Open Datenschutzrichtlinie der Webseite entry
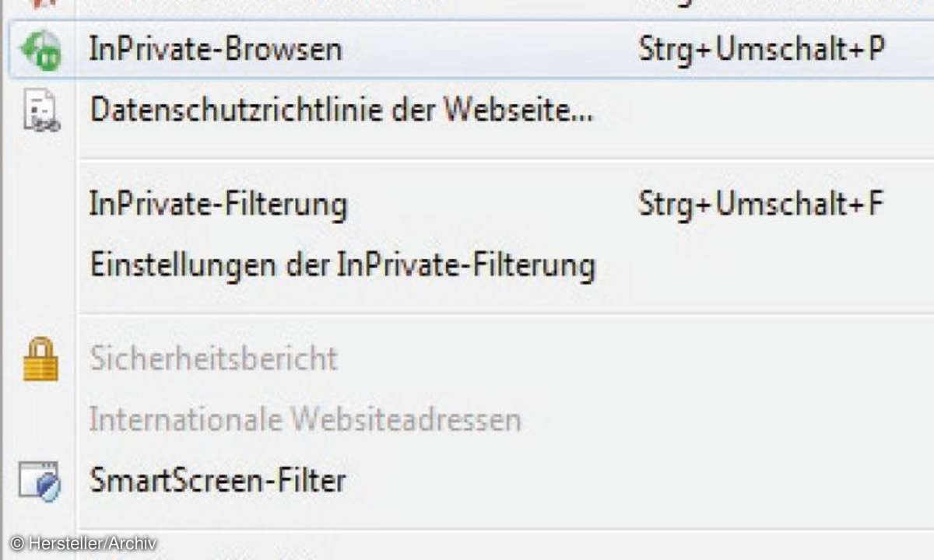Screen dimensions: 934x560 pyautogui.click(x=342, y=110)
